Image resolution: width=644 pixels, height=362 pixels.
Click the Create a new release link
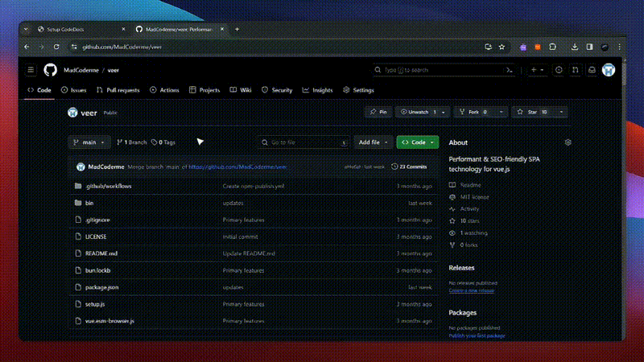472,290
